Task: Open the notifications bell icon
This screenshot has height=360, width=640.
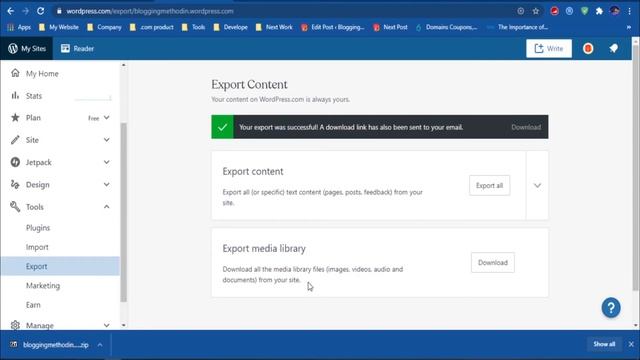Action: click(613, 49)
